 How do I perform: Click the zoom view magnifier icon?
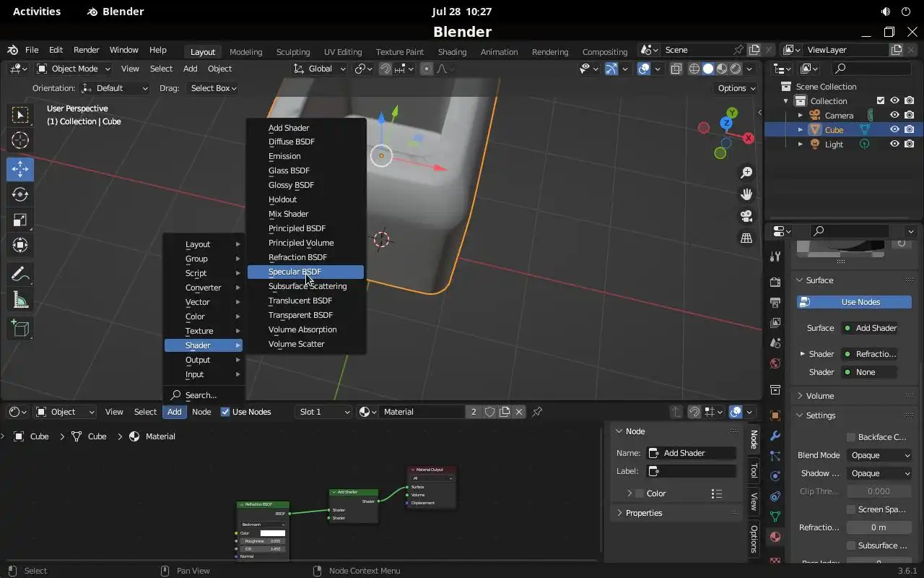[746, 173]
